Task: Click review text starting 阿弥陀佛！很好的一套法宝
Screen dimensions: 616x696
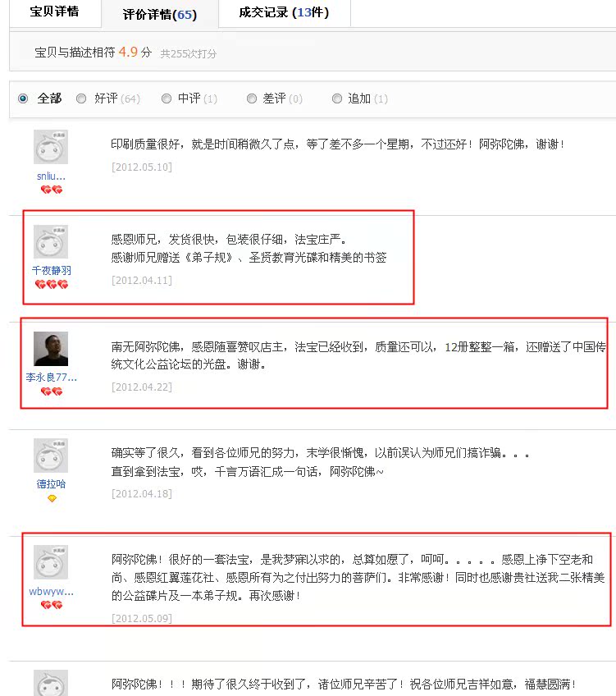Action: (x=358, y=578)
